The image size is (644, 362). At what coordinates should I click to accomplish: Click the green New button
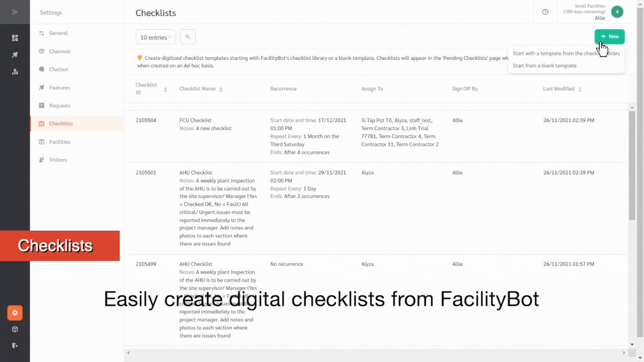pyautogui.click(x=609, y=37)
